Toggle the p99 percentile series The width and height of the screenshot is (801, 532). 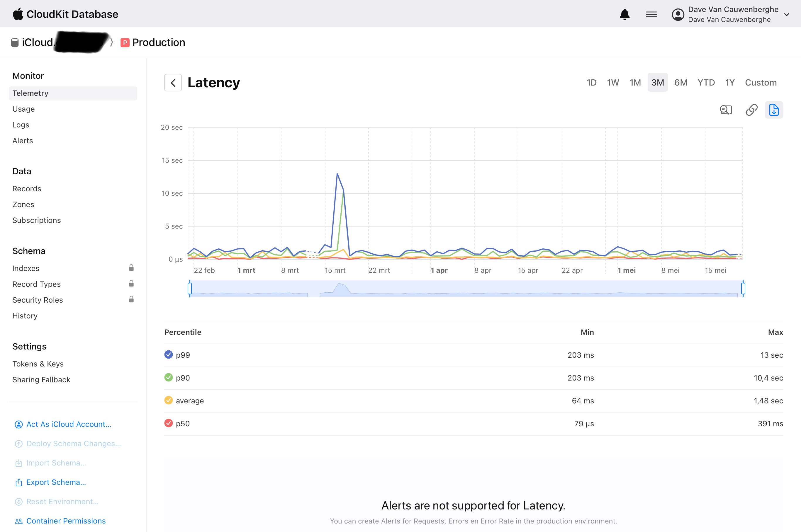pyautogui.click(x=168, y=354)
